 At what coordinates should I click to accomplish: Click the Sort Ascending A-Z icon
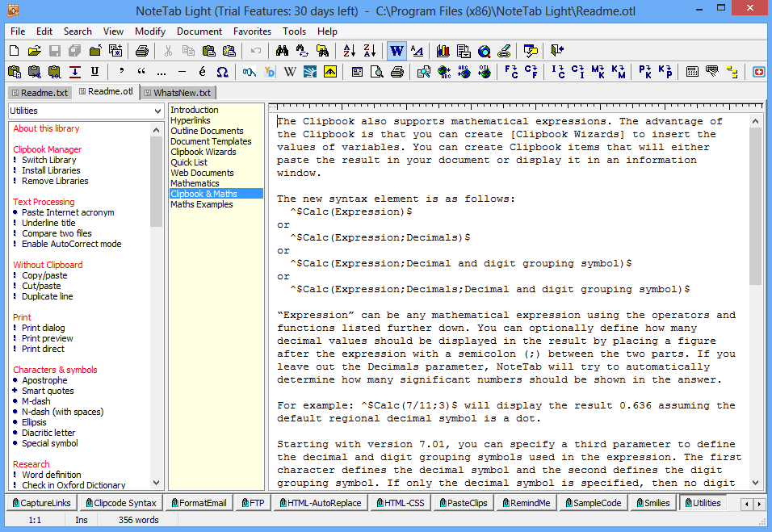[349, 51]
